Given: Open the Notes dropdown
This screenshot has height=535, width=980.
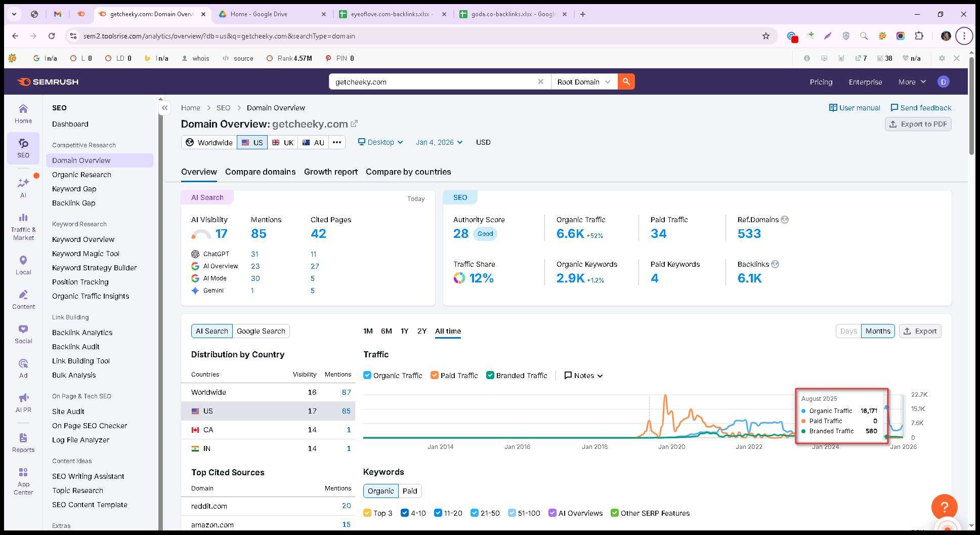Looking at the screenshot, I should 583,375.
